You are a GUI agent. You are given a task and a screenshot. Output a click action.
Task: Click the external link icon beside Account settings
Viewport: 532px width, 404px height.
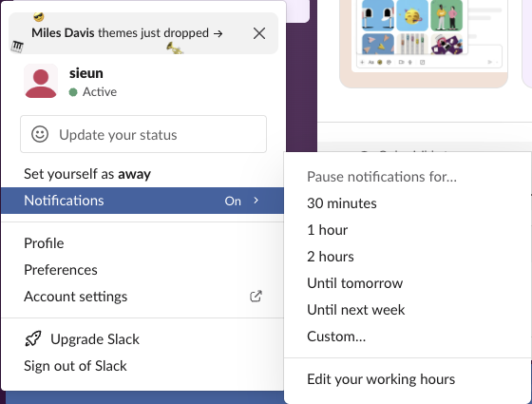click(256, 297)
